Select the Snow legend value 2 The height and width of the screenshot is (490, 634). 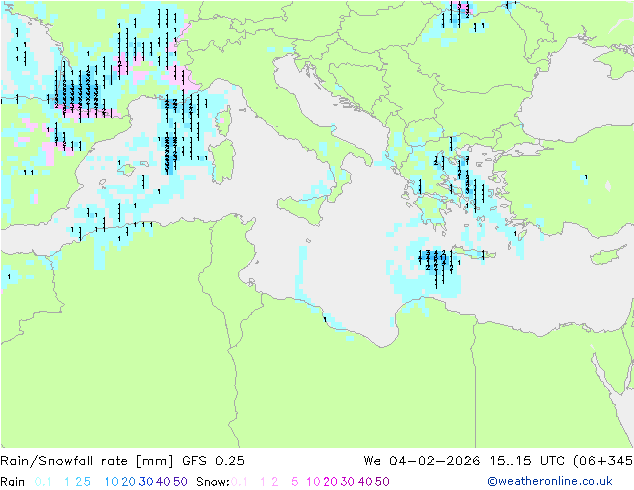coord(275,482)
